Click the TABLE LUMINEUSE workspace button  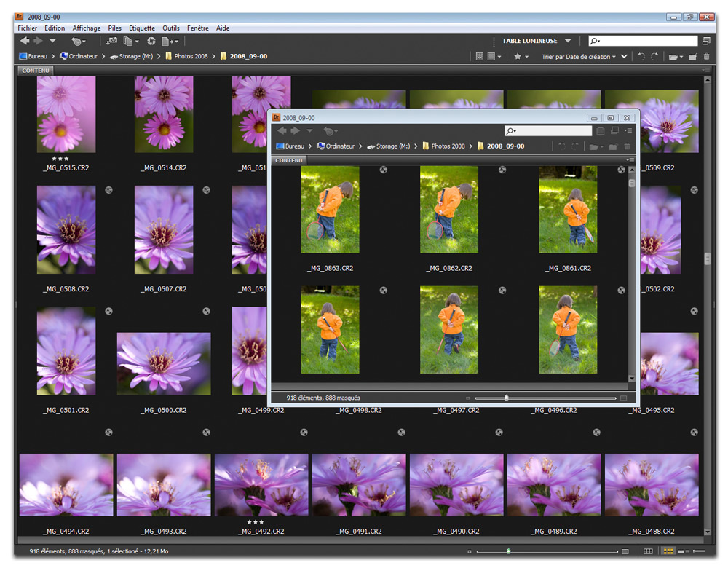click(x=530, y=41)
